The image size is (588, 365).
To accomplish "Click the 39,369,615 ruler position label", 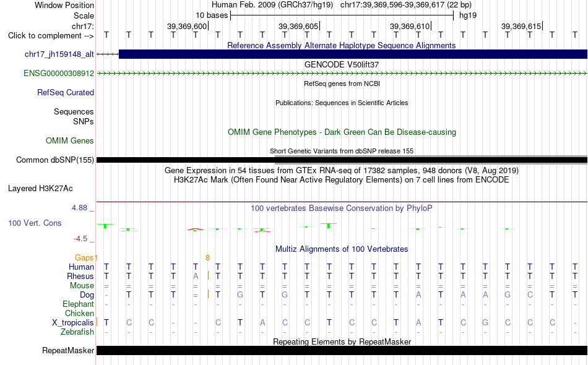I will 521,26.
